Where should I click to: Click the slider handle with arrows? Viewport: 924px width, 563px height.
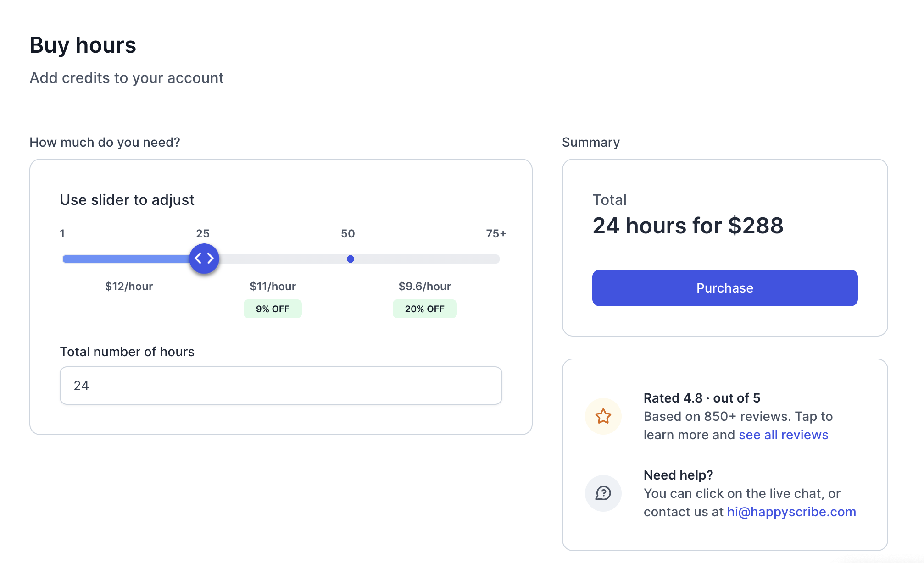coord(204,259)
